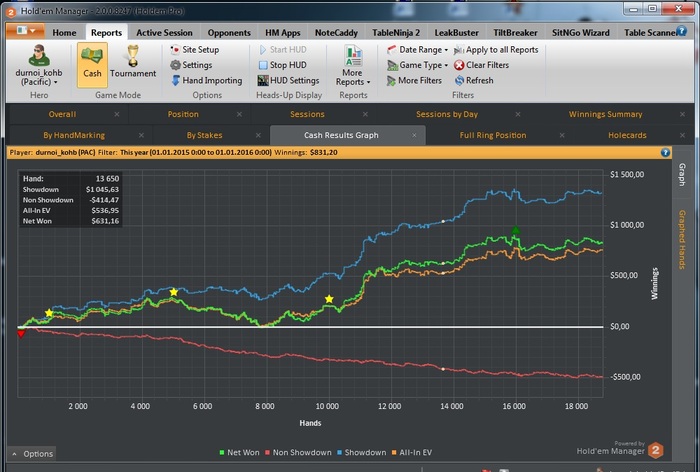Open the More Reports dropdown
This screenshot has height=472, width=700.
coord(352,66)
